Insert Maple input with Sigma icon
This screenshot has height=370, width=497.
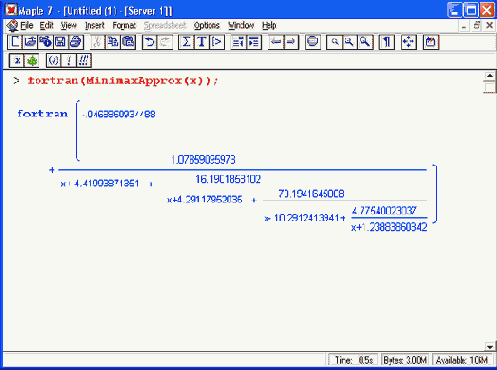(x=186, y=42)
